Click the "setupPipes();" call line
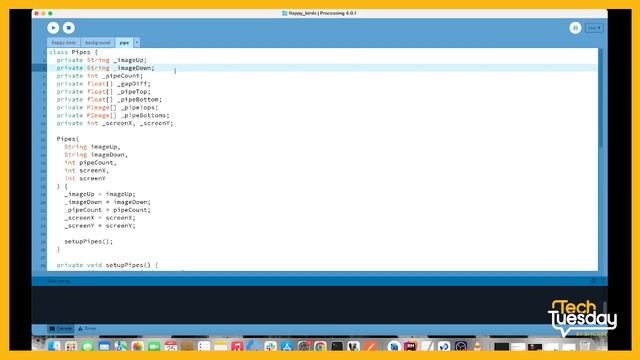This screenshot has height=360, width=640. tap(89, 242)
